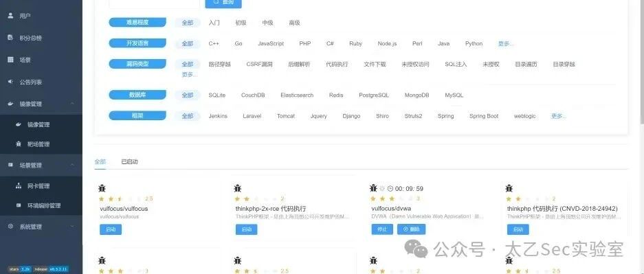Screen dimensions: 644x274
Task: Filter database by Redis
Action: coord(336,95)
